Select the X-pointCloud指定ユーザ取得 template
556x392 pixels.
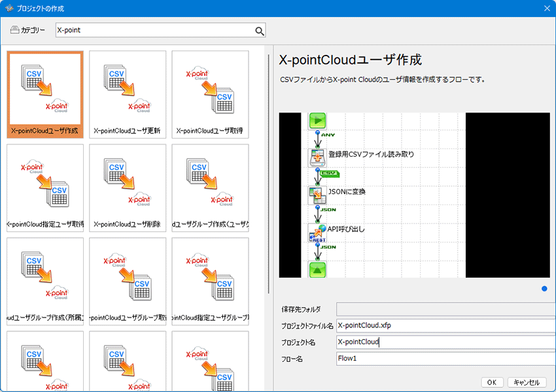tap(45, 188)
